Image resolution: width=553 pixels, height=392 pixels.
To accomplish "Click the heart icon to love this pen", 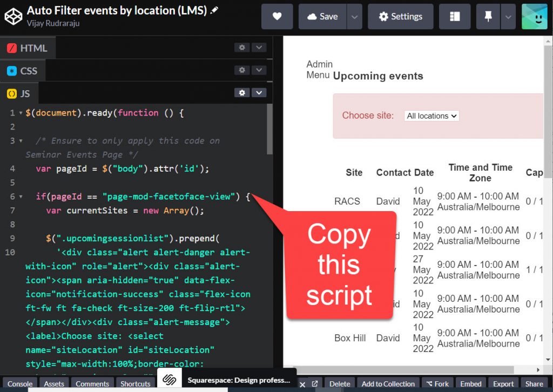I will coord(277,17).
